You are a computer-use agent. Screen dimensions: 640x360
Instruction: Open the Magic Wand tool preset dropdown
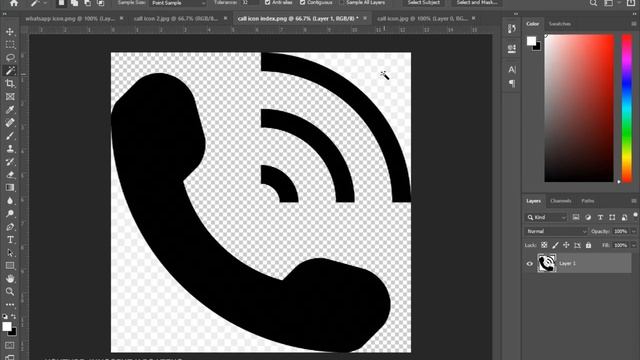pos(45,3)
